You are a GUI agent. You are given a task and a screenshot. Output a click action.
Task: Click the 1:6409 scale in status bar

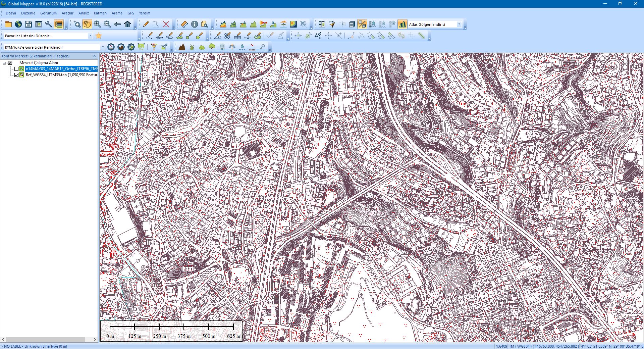(502, 346)
